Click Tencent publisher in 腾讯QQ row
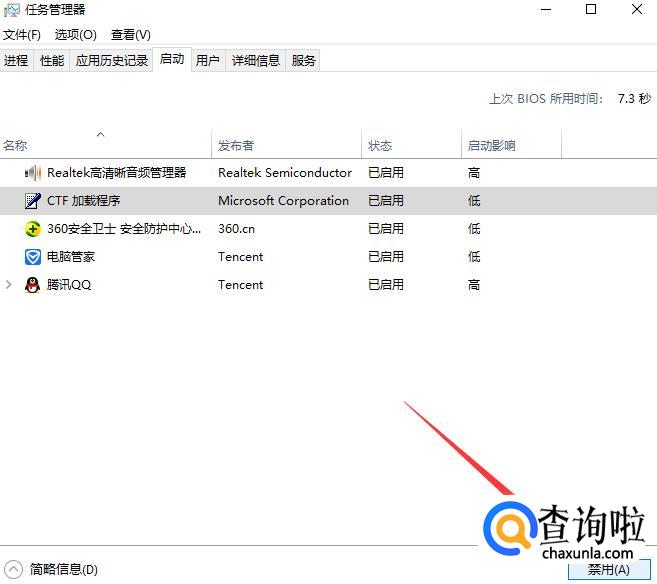Image resolution: width=657 pixels, height=584 pixels. pos(241,285)
